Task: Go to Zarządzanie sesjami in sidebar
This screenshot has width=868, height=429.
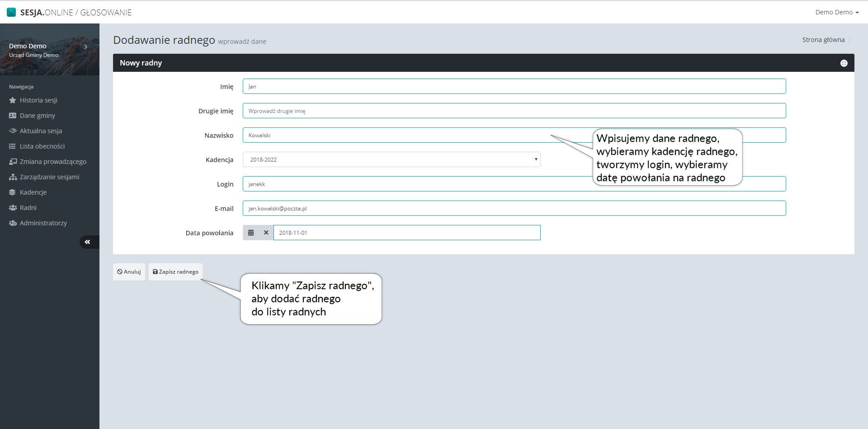Action: click(x=49, y=177)
